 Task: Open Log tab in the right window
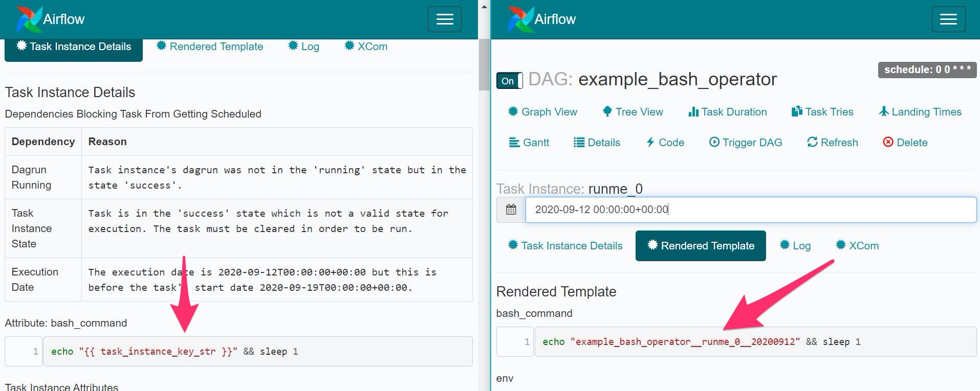point(795,246)
